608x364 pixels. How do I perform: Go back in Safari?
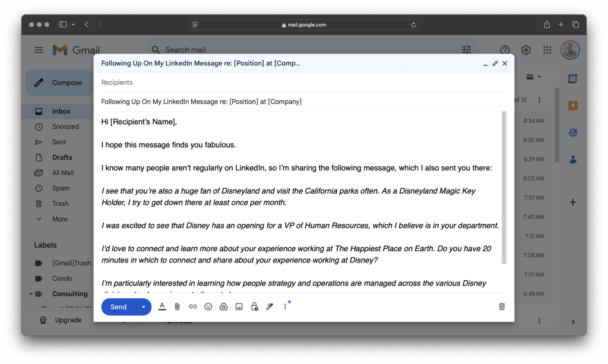[87, 24]
